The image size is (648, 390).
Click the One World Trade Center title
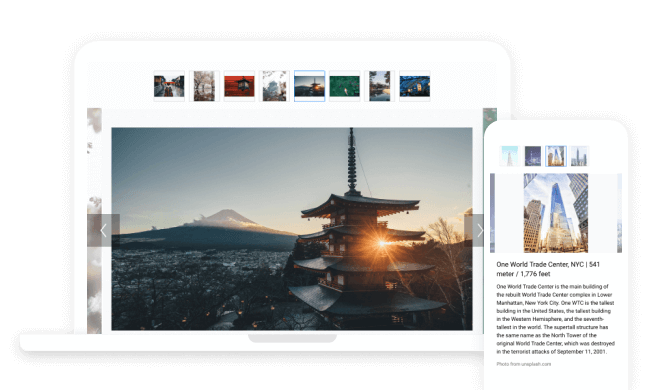pos(548,269)
